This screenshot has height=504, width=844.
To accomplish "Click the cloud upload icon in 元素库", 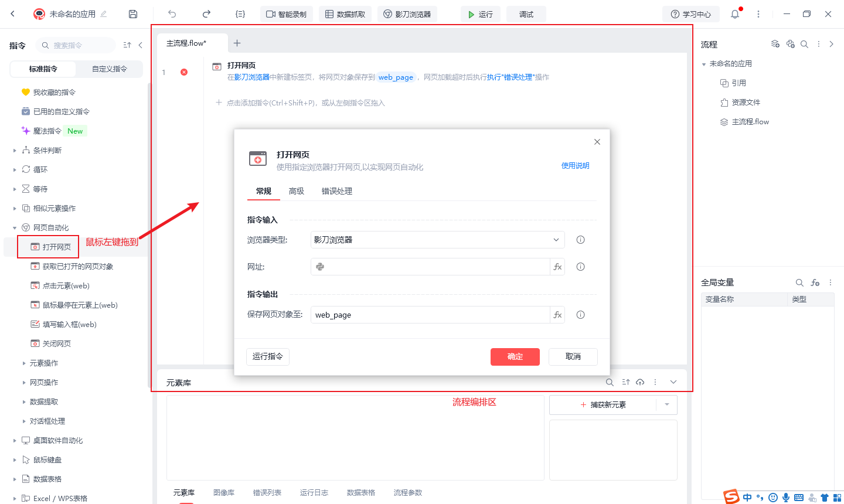I will [x=640, y=382].
